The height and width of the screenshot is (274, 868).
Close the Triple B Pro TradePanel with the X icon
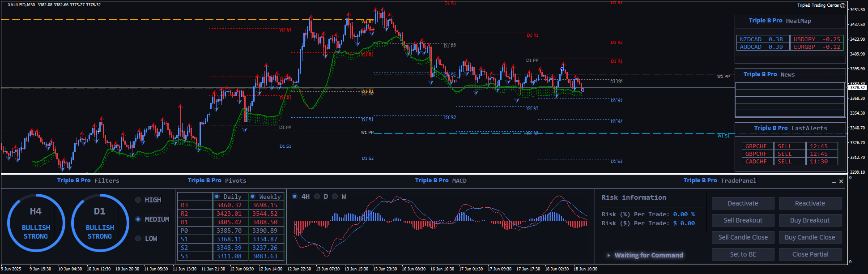point(841,181)
